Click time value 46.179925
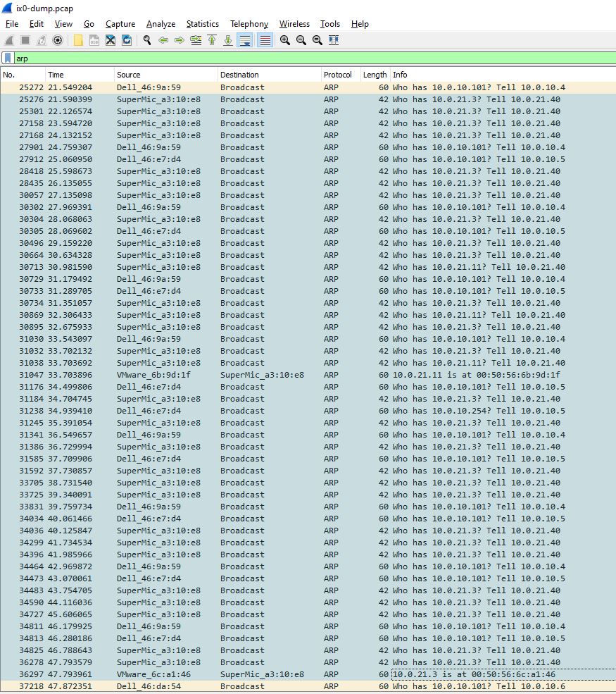Viewport: 616px width, 694px height. click(70, 626)
